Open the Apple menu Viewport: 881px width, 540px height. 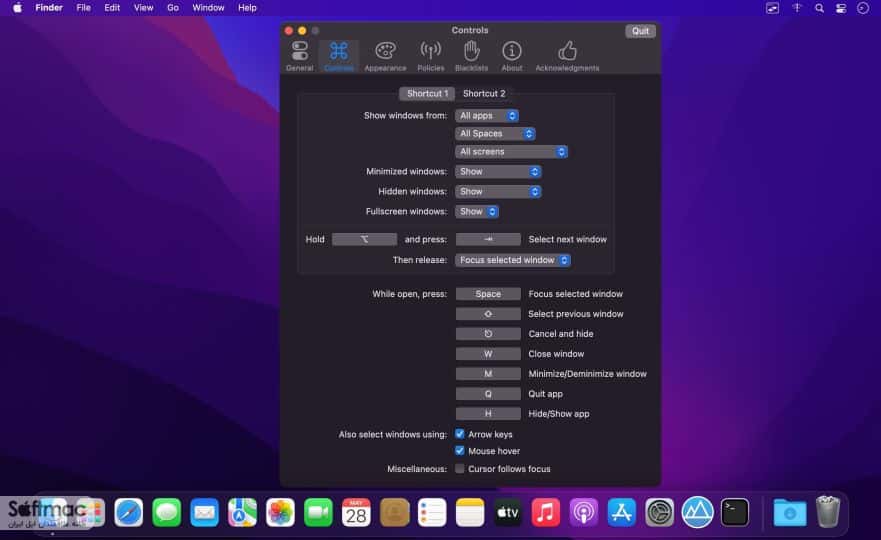[17, 8]
